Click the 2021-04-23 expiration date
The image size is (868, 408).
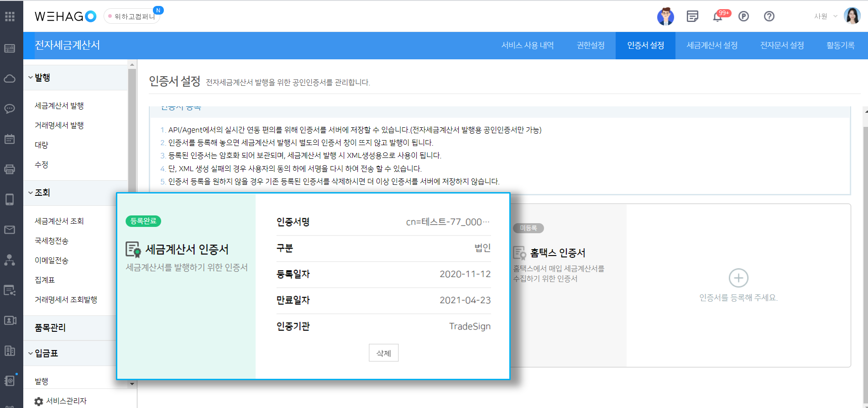465,300
